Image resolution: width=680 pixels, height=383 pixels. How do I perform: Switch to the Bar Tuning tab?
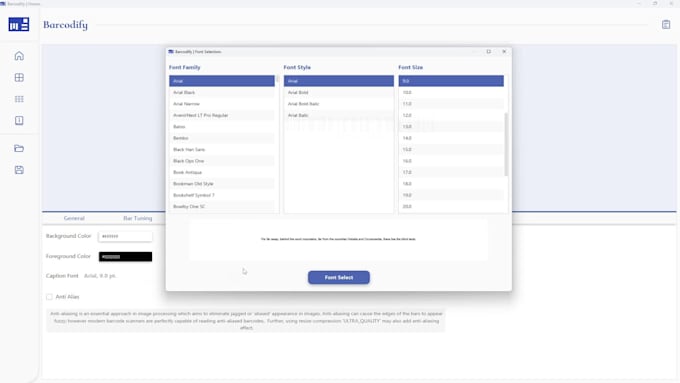click(x=137, y=218)
